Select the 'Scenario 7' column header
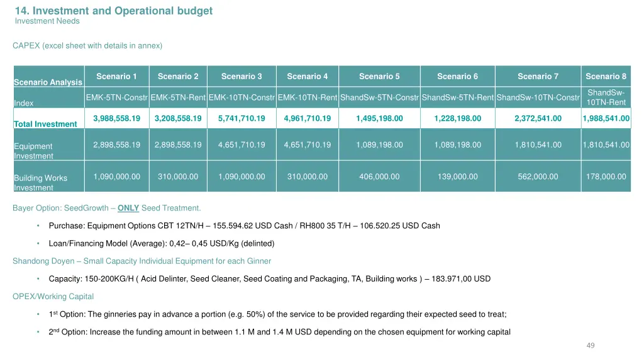 pos(538,76)
